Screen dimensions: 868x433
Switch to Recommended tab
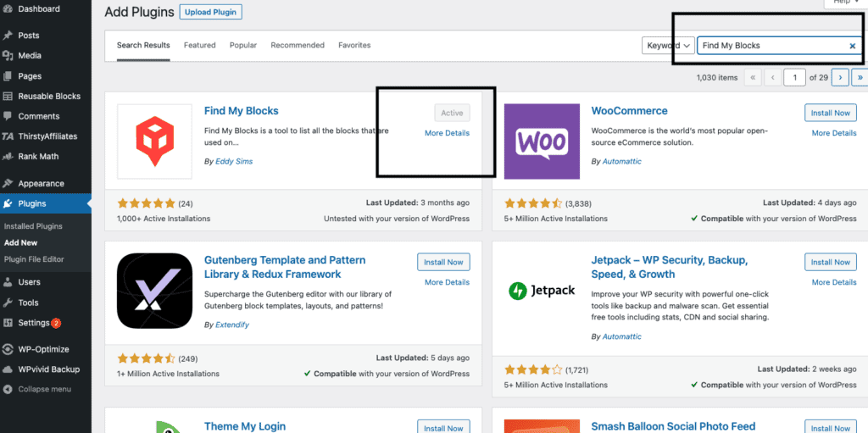(x=298, y=46)
